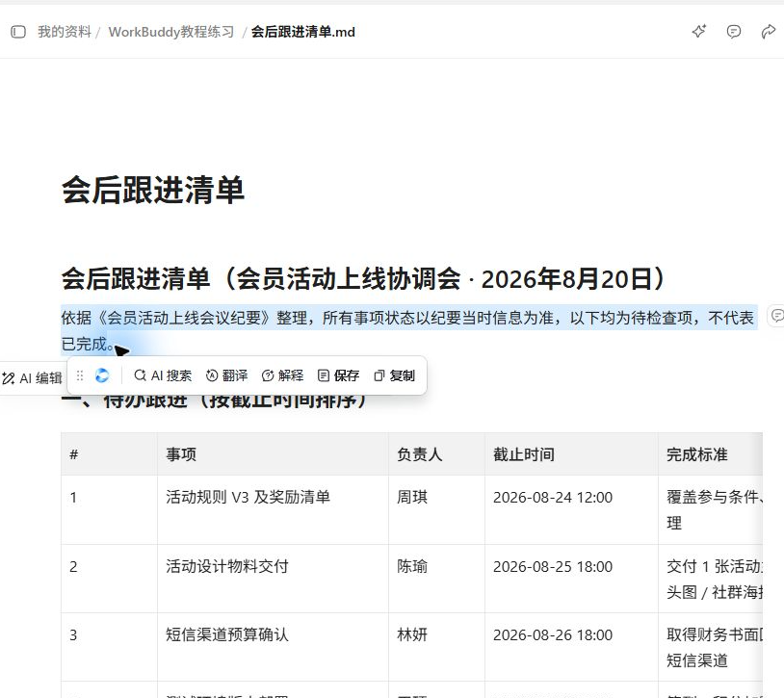Click 会后跟进清单.md file name in breadcrumb
The height and width of the screenshot is (698, 784).
click(x=303, y=32)
